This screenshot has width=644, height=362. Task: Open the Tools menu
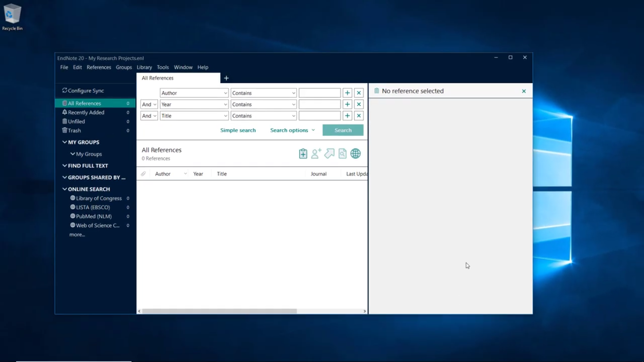(163, 67)
